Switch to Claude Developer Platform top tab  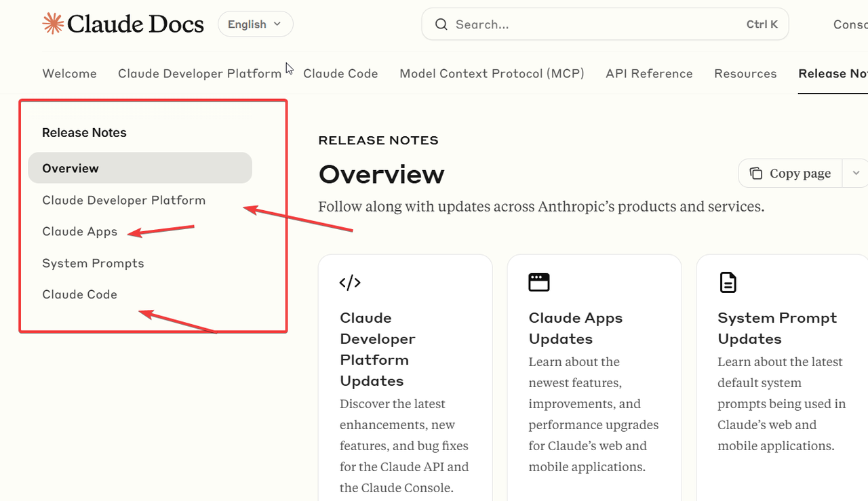[199, 73]
